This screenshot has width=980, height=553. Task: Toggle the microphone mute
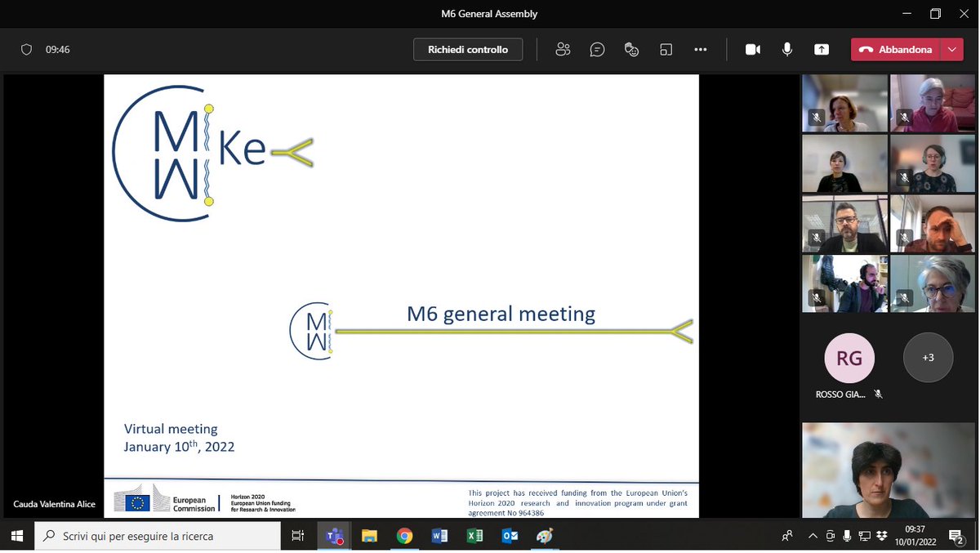[x=787, y=49]
